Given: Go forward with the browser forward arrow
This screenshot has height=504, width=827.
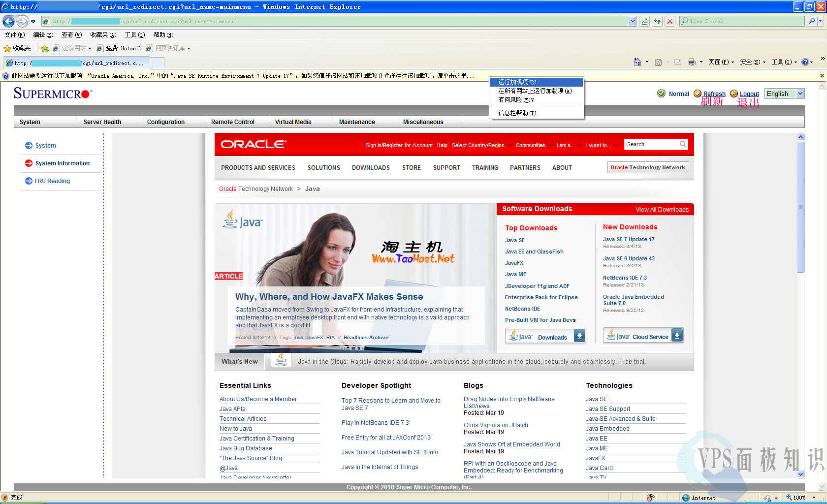Looking at the screenshot, I should (22, 21).
